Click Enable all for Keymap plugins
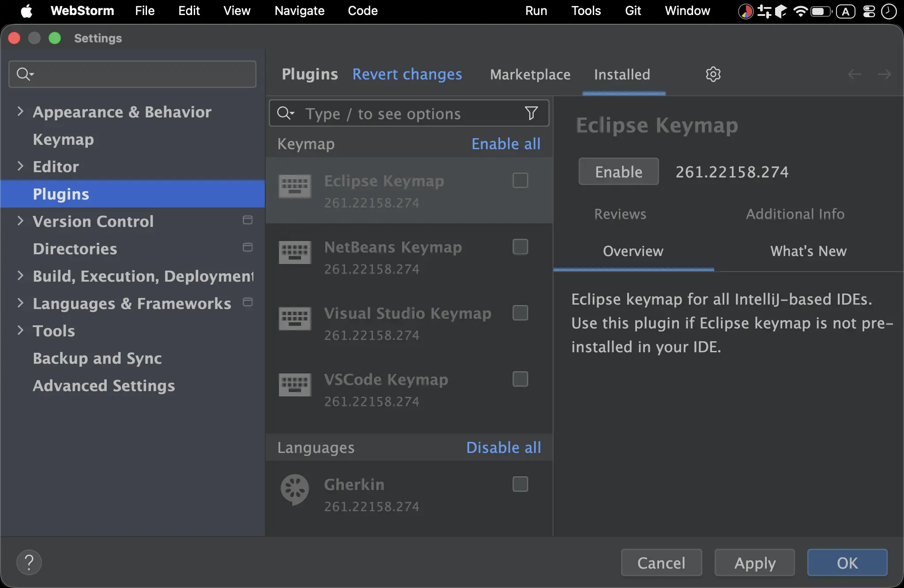Viewport: 904px width, 588px height. [x=506, y=144]
